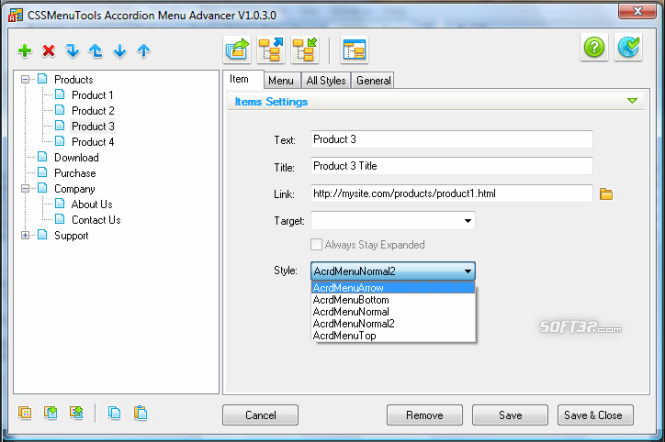
Task: Click the globe with checkmark icon
Action: 628,47
